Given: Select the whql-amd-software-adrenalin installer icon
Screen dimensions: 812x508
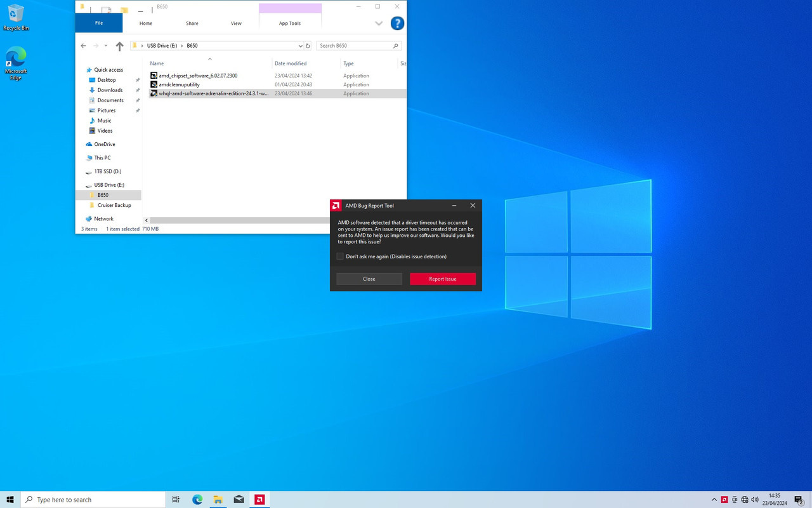Looking at the screenshot, I should 154,93.
